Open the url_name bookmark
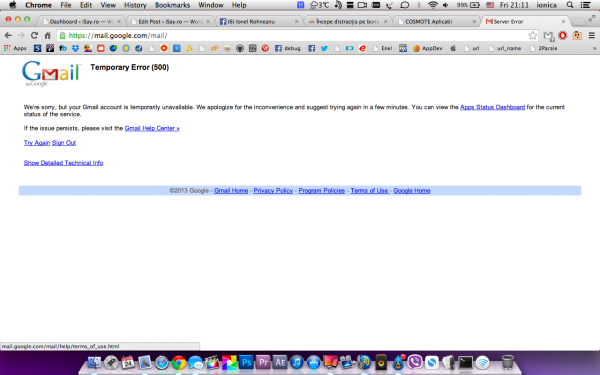This screenshot has width=600, height=375. [x=505, y=48]
